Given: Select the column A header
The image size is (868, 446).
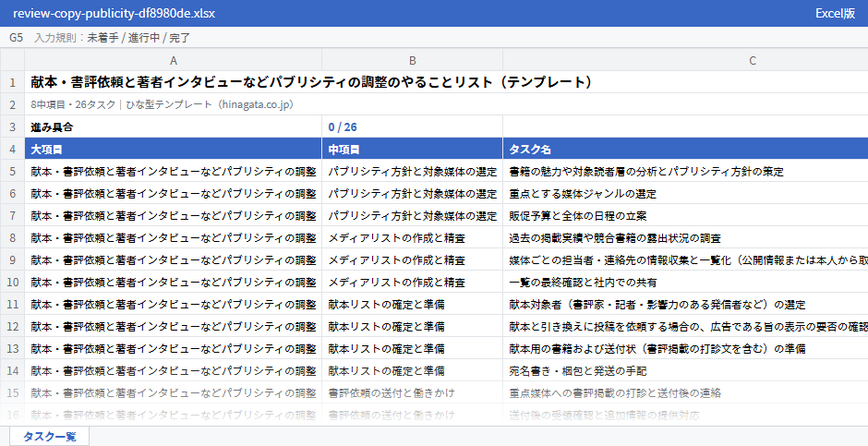Looking at the screenshot, I should (x=174, y=60).
